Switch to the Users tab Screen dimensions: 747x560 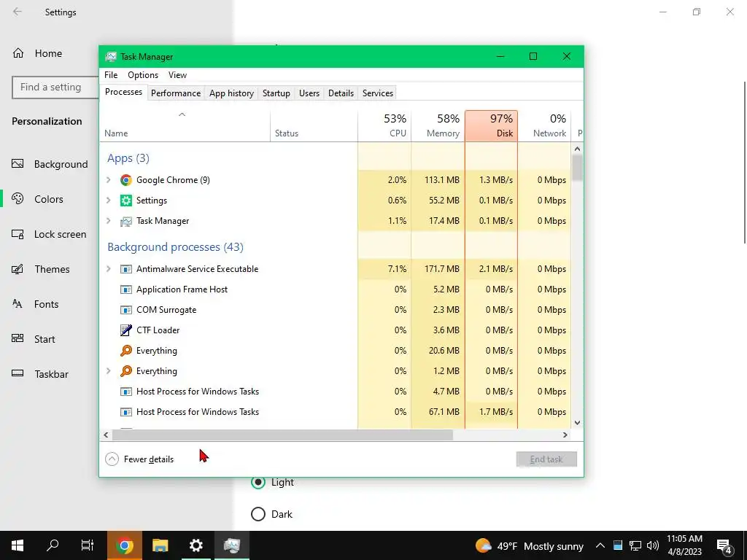tap(309, 93)
